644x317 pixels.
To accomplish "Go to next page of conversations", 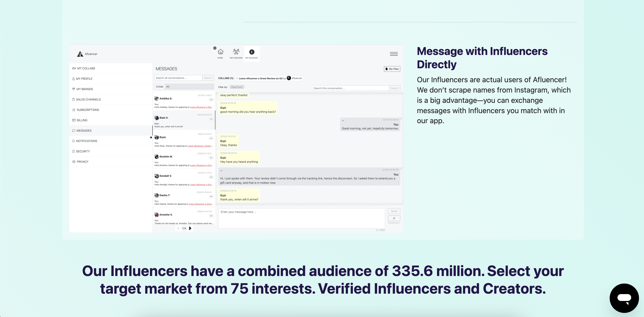I will (x=190, y=228).
